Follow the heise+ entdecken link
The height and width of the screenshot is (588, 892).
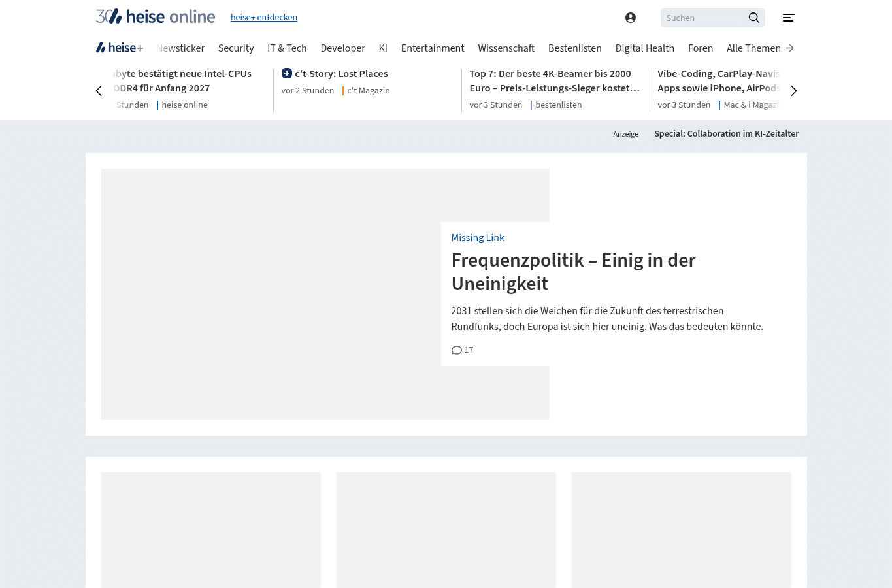click(264, 18)
